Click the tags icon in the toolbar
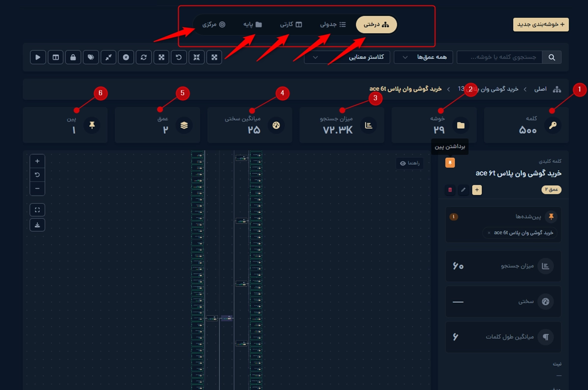Screen dimensions: 588x390 [x=91, y=57]
